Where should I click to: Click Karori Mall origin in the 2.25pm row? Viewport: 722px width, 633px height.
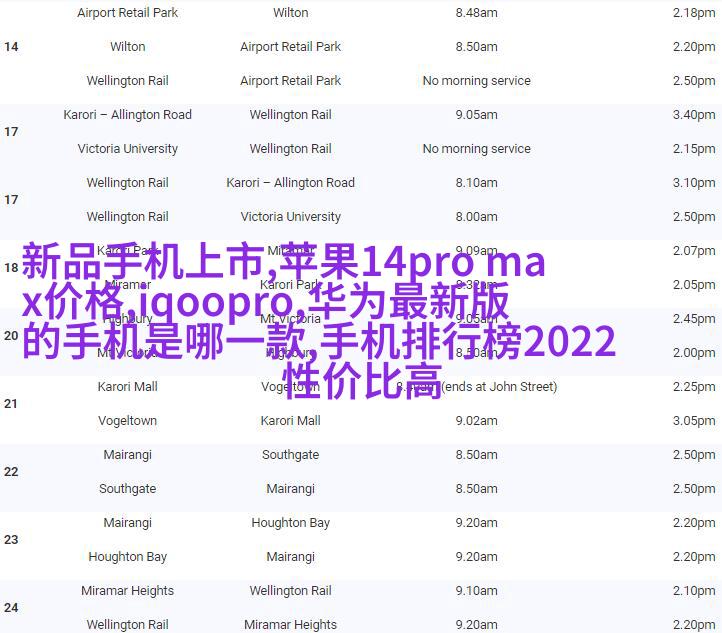pos(128,387)
